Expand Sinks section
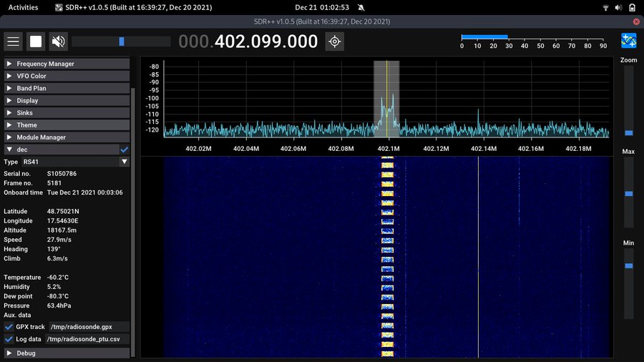Viewport: 644px width, 362px height. 67,113
